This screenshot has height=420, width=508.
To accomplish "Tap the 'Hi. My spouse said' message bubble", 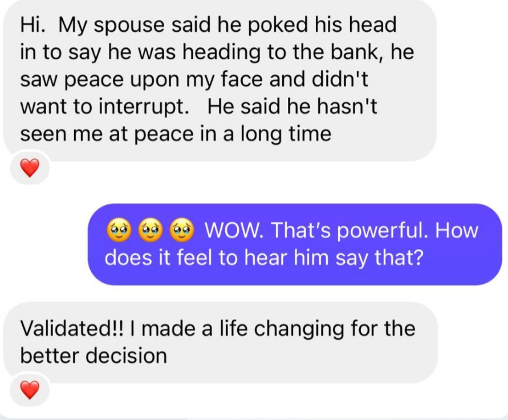I will coord(220,80).
